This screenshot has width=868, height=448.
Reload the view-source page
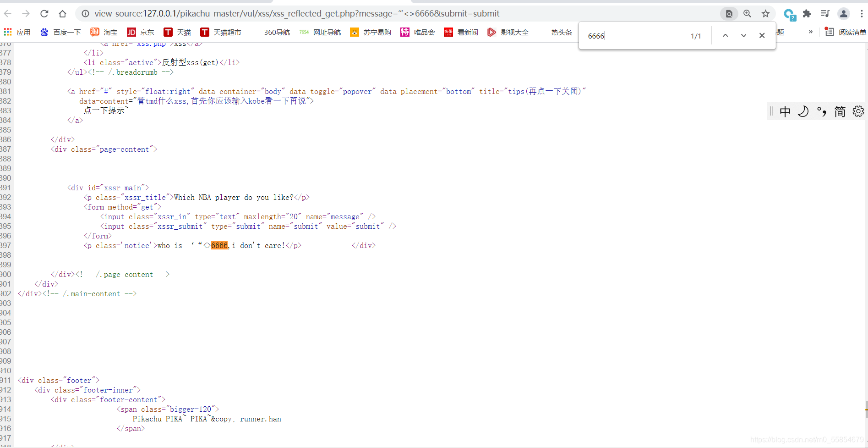click(44, 14)
